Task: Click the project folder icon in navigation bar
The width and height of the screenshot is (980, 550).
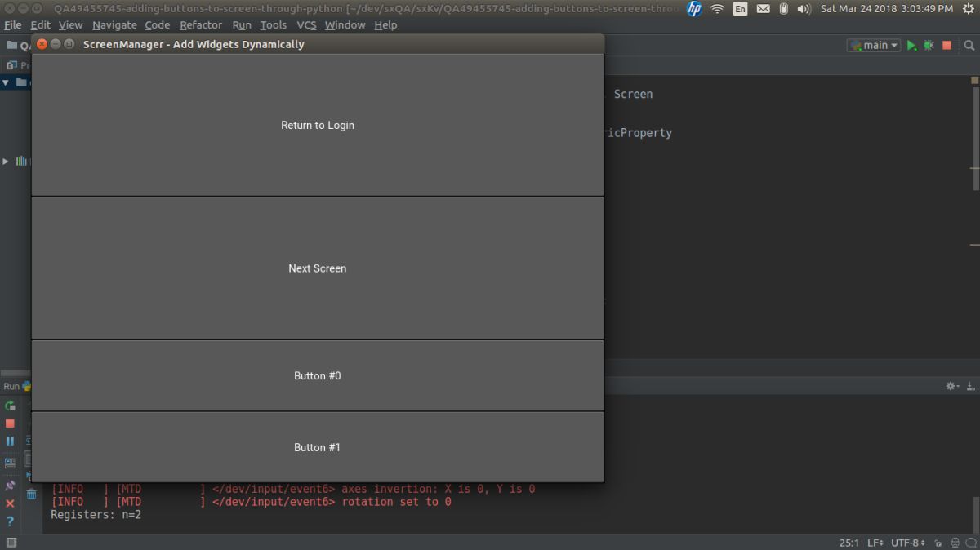Action: 12,46
